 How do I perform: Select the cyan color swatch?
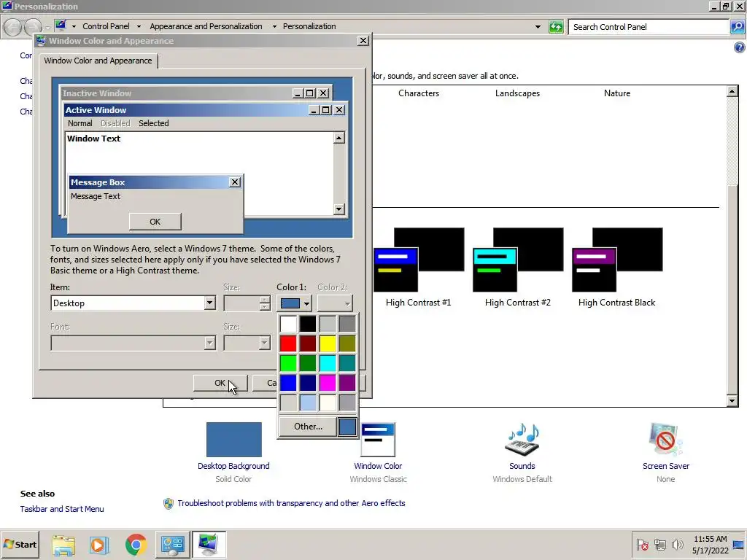[x=328, y=363]
